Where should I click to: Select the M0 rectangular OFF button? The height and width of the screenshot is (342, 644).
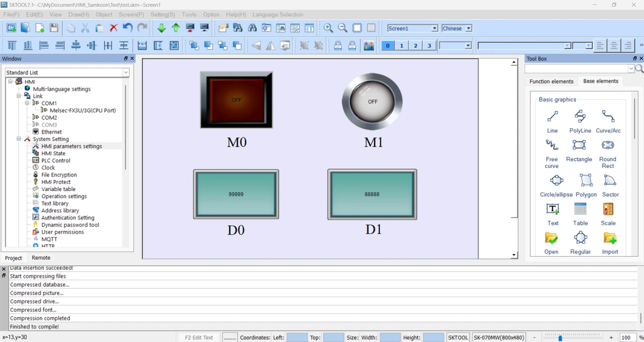(236, 100)
